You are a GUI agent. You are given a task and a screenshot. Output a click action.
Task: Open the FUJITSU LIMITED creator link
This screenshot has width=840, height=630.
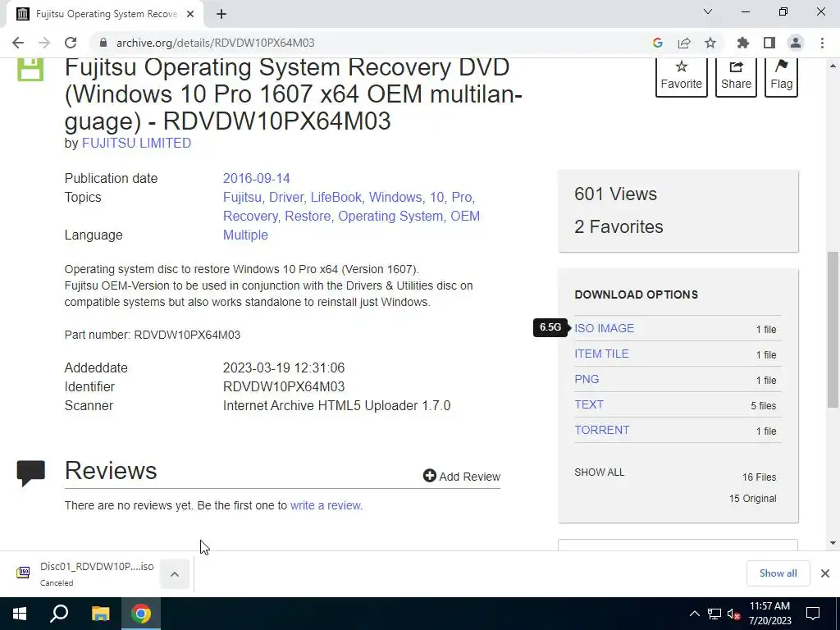click(x=136, y=143)
